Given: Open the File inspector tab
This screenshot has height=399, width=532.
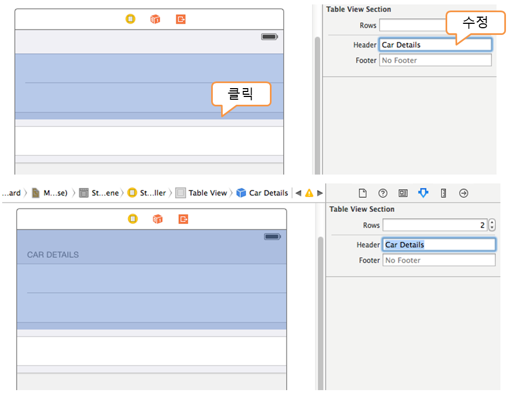Looking at the screenshot, I should pyautogui.click(x=362, y=193).
